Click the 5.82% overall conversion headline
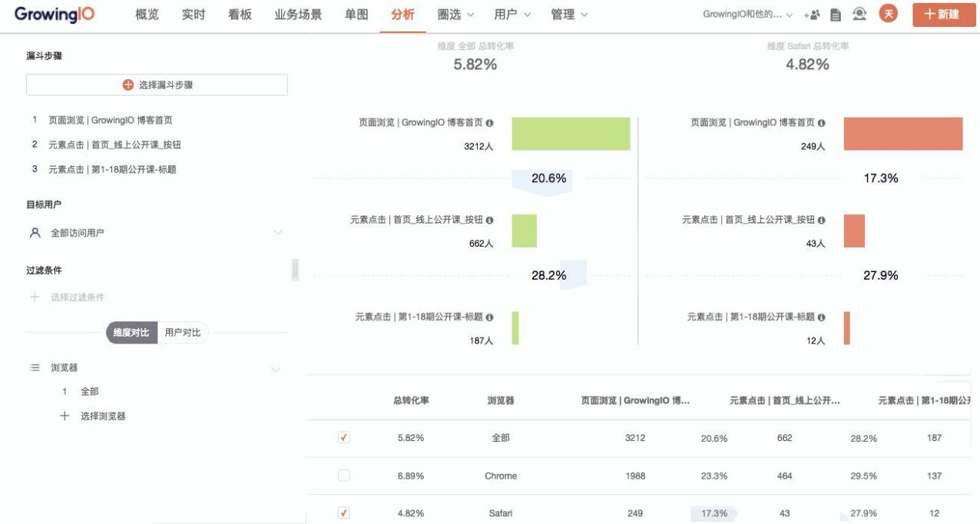 click(x=475, y=65)
